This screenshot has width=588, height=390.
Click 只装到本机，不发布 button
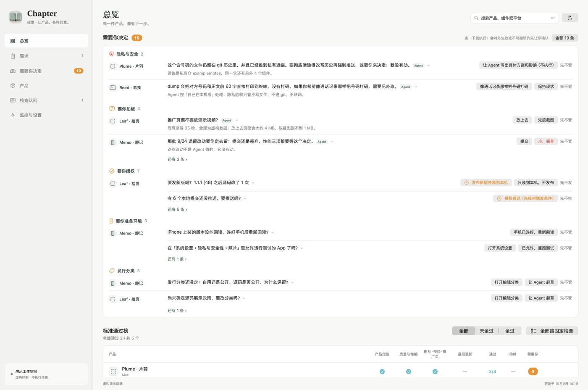(x=535, y=183)
